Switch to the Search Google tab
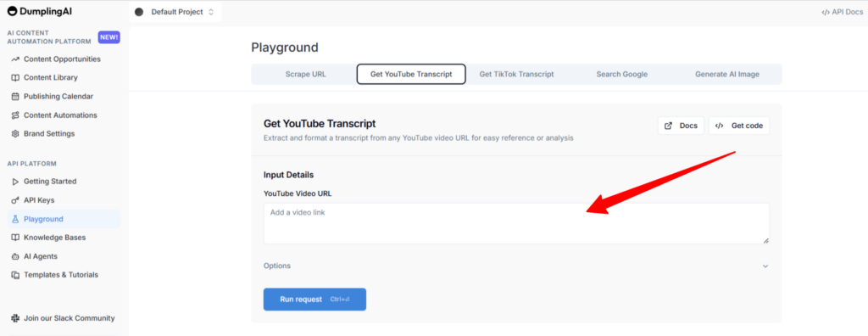Image resolution: width=868 pixels, height=336 pixels. click(x=621, y=75)
